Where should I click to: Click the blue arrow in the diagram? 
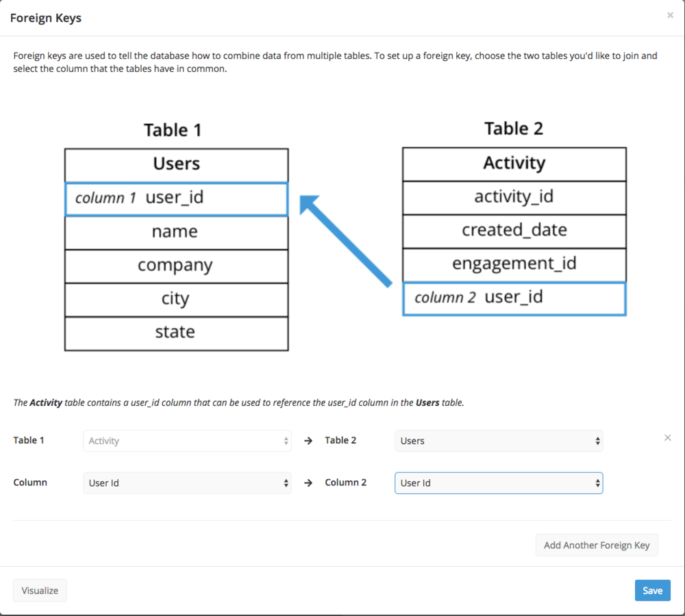click(345, 240)
